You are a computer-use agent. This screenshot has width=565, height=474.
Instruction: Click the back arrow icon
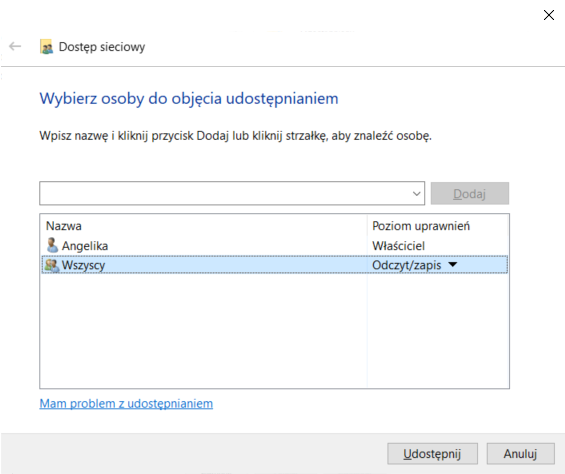(x=15, y=46)
